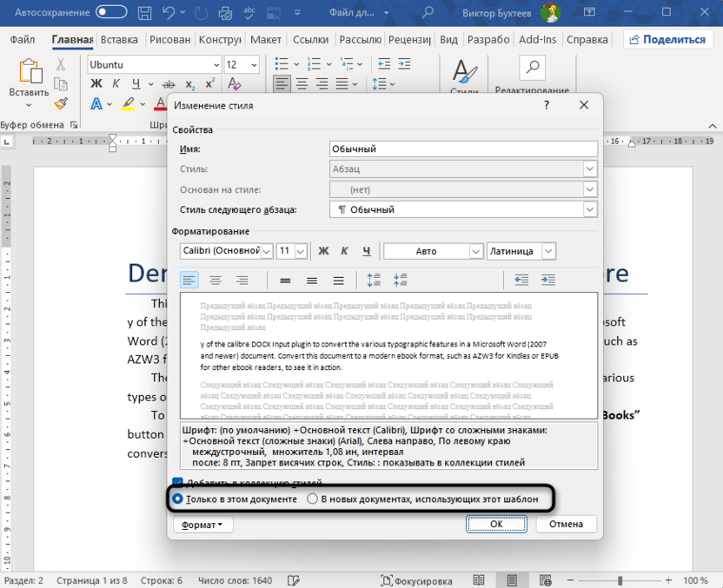Open the Рецензирование tab
723x588 pixels.
tap(408, 39)
